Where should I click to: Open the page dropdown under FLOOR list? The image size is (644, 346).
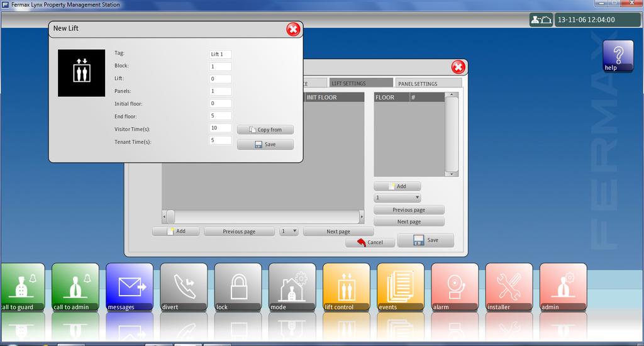click(x=397, y=198)
